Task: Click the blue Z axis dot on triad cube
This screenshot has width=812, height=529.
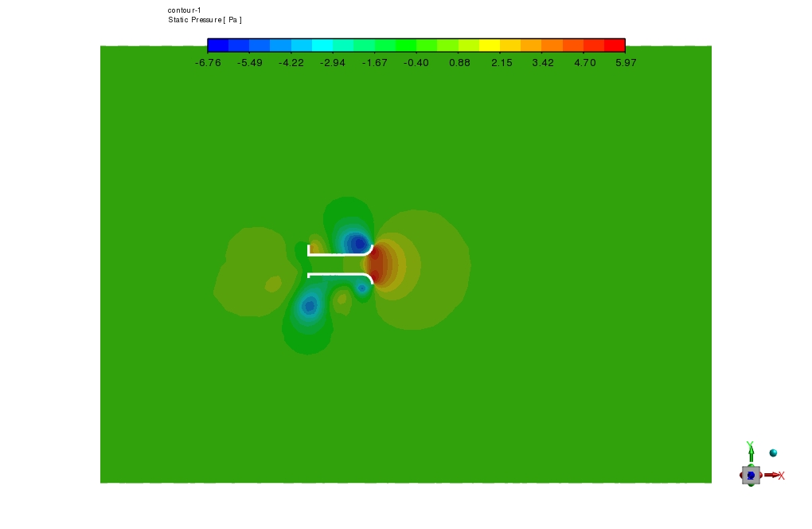Action: pyautogui.click(x=751, y=475)
